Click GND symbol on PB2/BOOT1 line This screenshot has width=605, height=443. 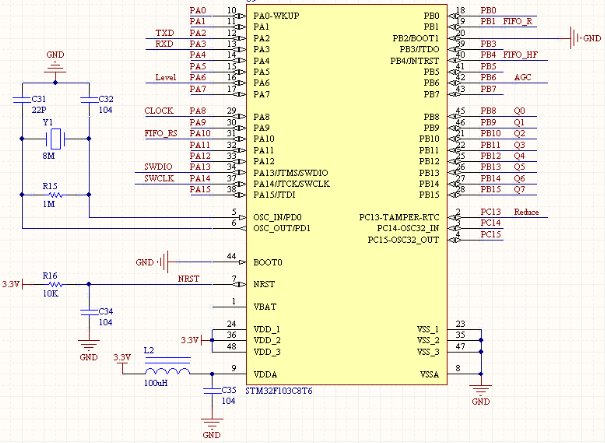[575, 38]
